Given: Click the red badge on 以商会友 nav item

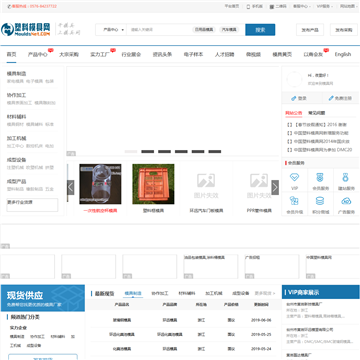Looking at the screenshot, I should click(326, 50).
